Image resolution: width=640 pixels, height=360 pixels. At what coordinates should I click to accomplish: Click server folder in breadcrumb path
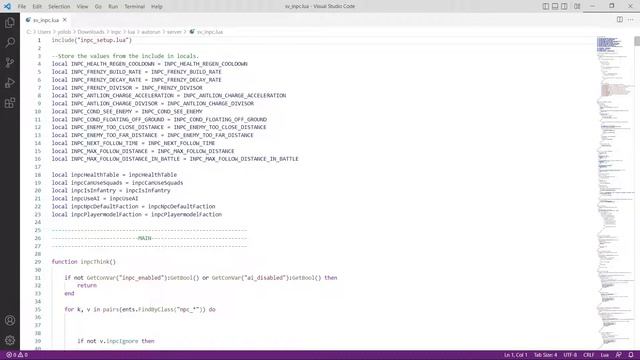coord(174,32)
